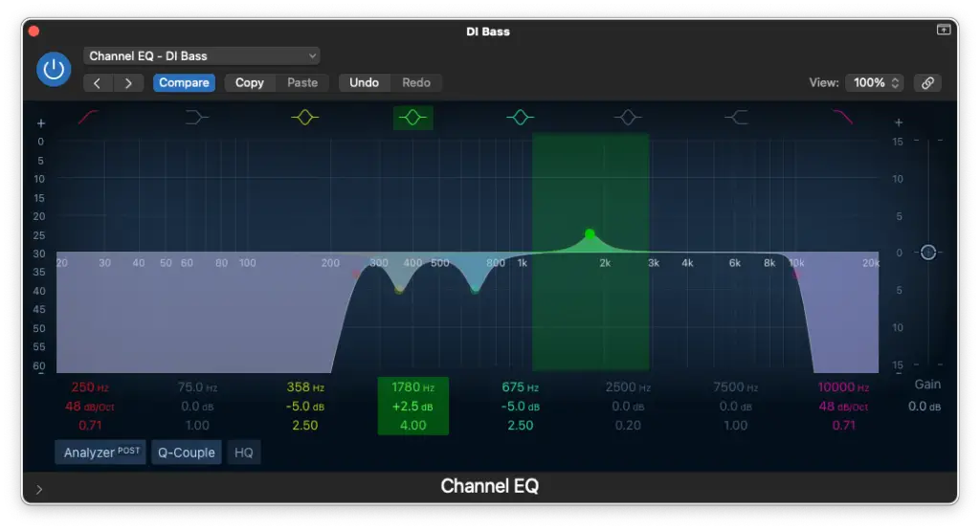Toggle the teal parametric band icon
980x530 pixels.
(520, 117)
